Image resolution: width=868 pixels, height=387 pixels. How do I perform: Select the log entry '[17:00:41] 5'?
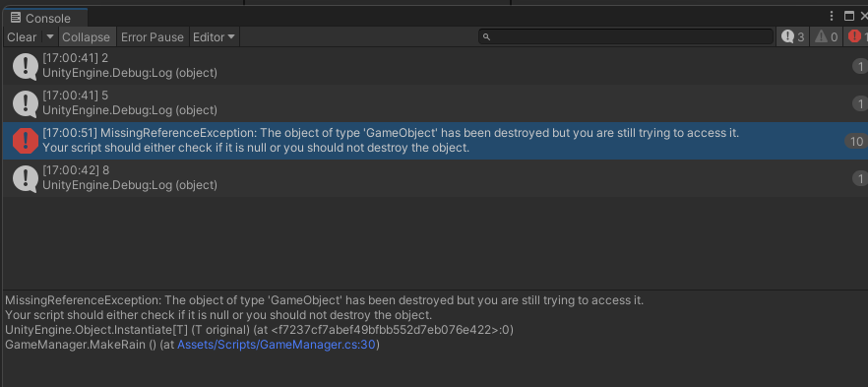click(x=435, y=103)
